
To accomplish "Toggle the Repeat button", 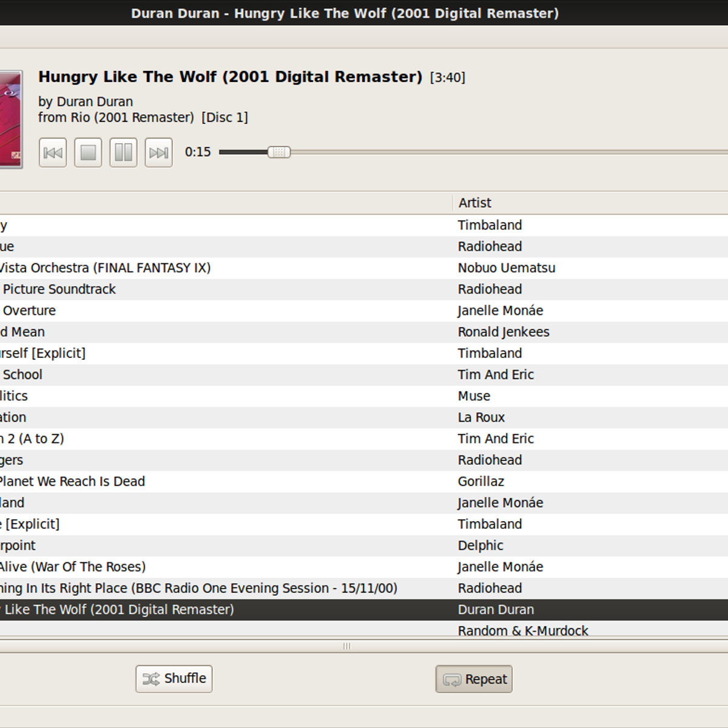I will (x=474, y=679).
